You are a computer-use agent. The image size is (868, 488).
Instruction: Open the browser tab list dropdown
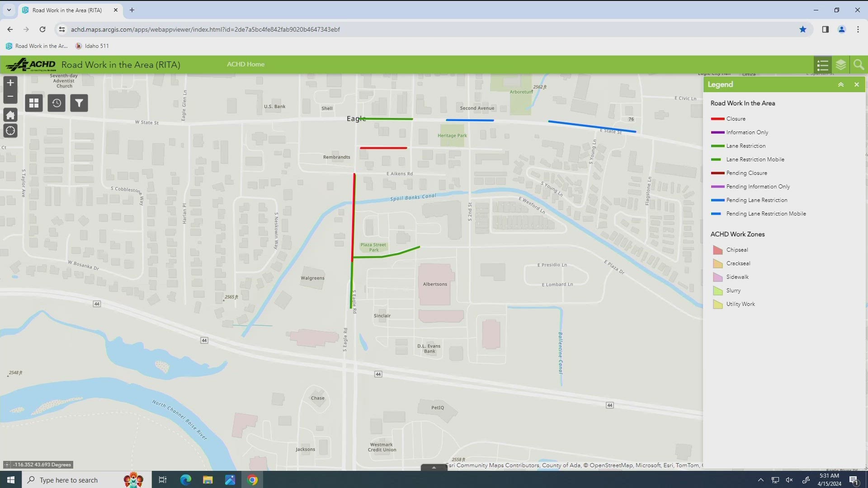9,9
